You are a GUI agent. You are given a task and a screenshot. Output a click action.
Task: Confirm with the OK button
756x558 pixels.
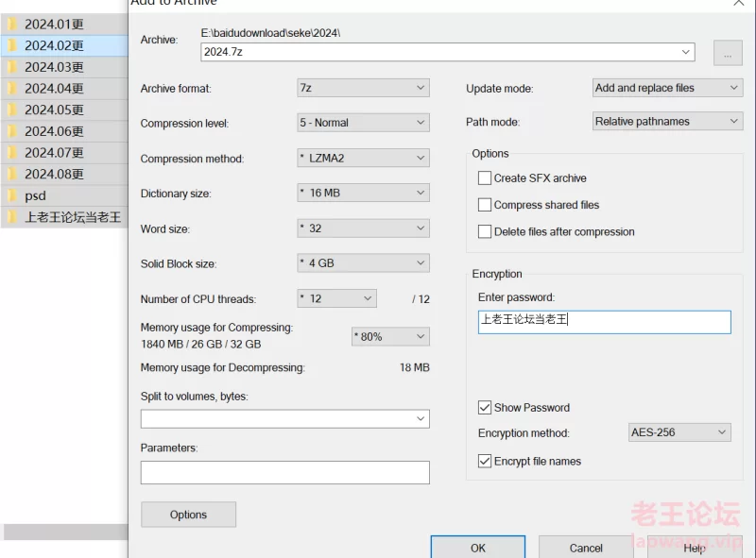478,548
